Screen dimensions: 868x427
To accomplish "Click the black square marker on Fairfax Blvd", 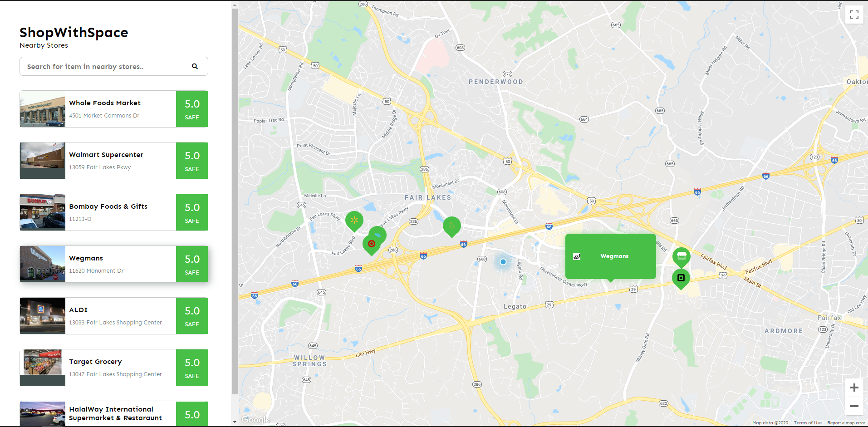I will [x=681, y=279].
